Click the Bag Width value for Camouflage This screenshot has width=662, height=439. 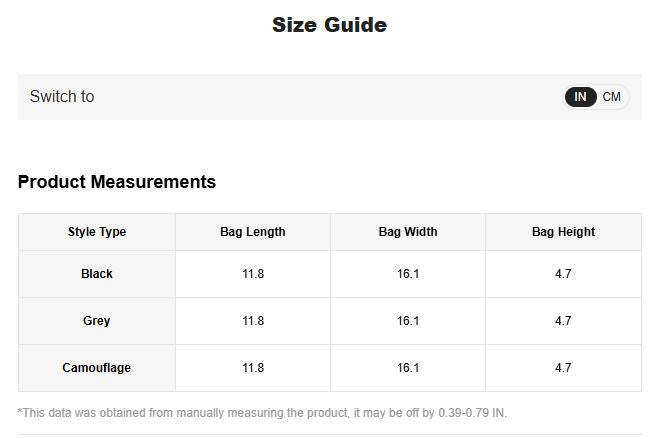pos(408,368)
